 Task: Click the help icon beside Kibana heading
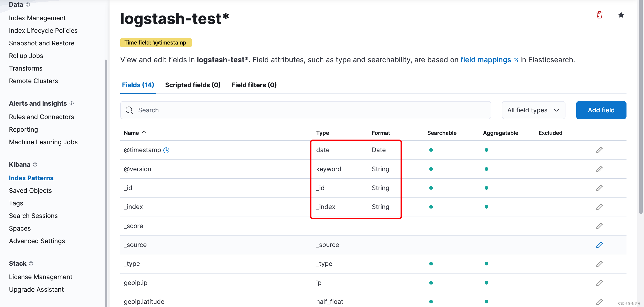[35, 165]
